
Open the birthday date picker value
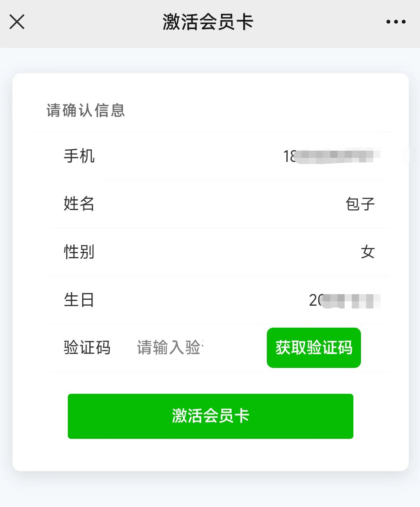coord(345,300)
